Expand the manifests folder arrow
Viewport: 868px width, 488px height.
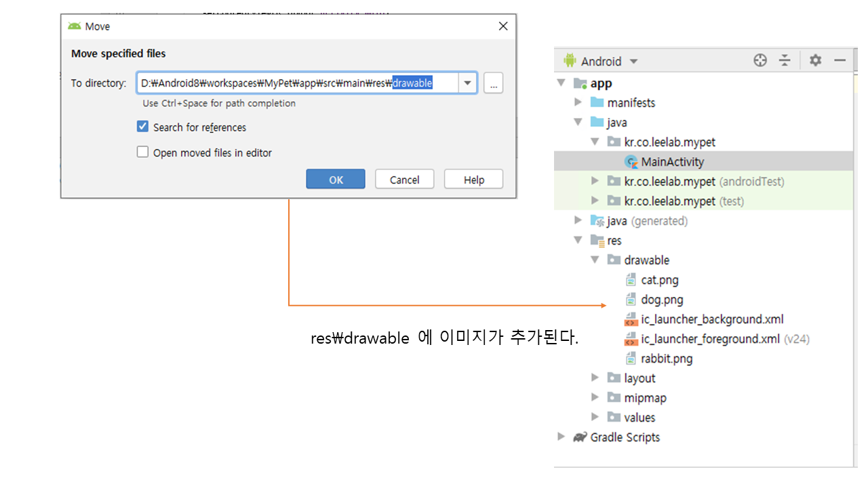click(x=578, y=102)
